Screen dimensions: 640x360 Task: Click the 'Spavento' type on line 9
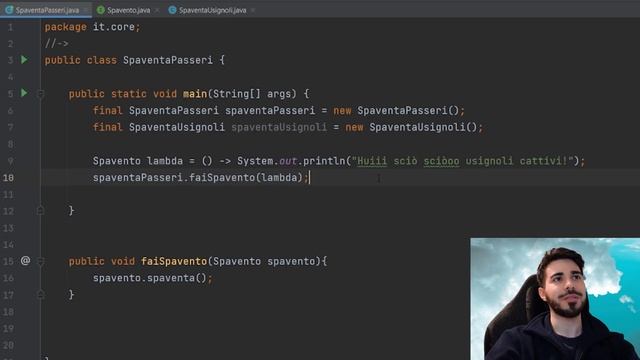116,161
